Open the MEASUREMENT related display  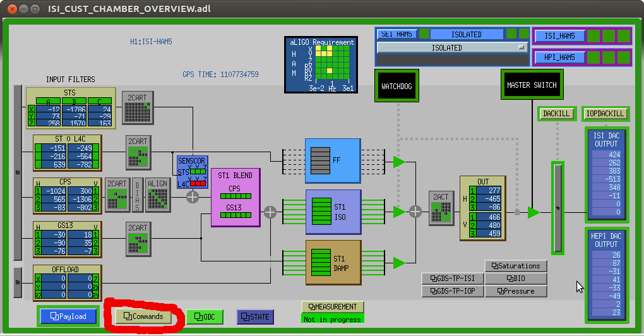coord(332,306)
